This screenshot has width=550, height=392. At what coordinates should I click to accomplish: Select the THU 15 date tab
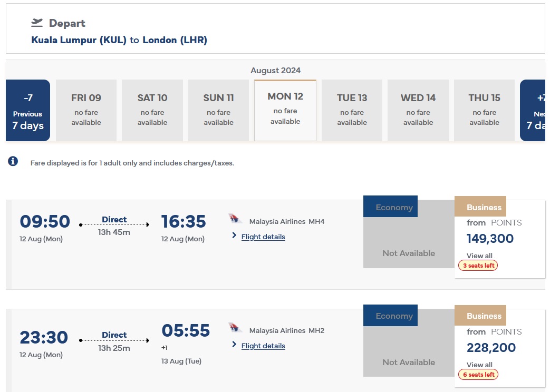[484, 111]
